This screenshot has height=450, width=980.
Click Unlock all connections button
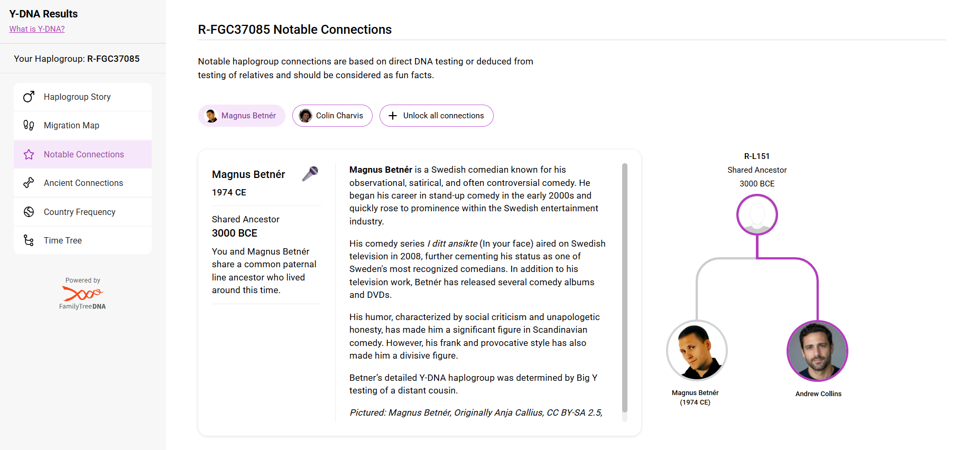(437, 116)
